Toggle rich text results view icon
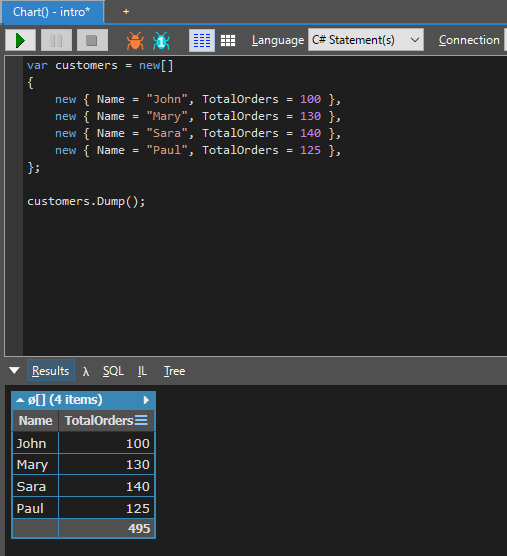Image resolution: width=507 pixels, height=556 pixels. point(202,40)
